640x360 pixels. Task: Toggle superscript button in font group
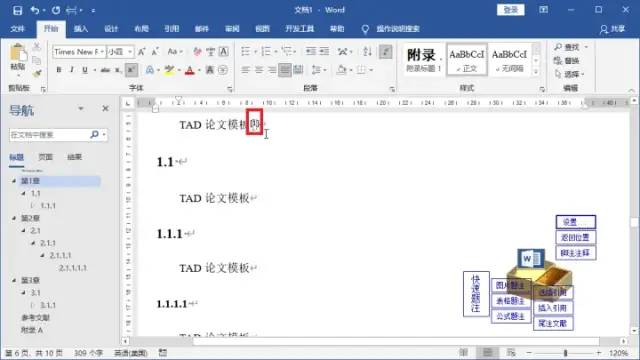[131, 70]
